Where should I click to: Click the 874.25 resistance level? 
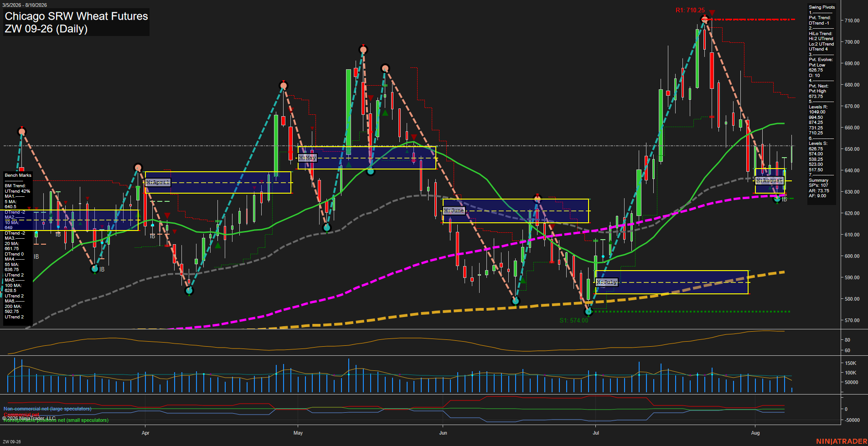coord(816,123)
